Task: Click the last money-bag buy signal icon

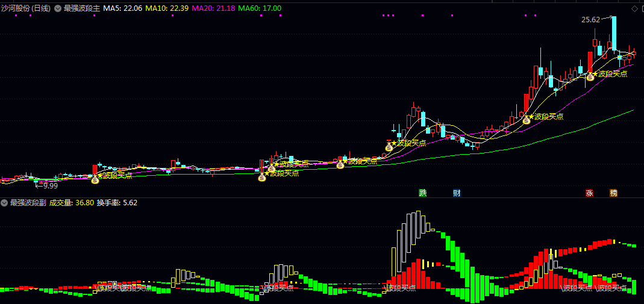Action: point(590,76)
